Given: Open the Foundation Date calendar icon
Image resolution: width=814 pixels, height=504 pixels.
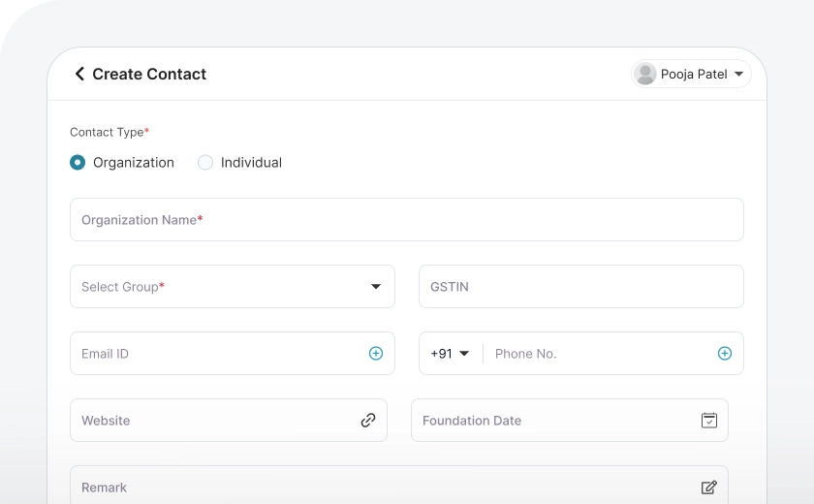Looking at the screenshot, I should click(709, 421).
